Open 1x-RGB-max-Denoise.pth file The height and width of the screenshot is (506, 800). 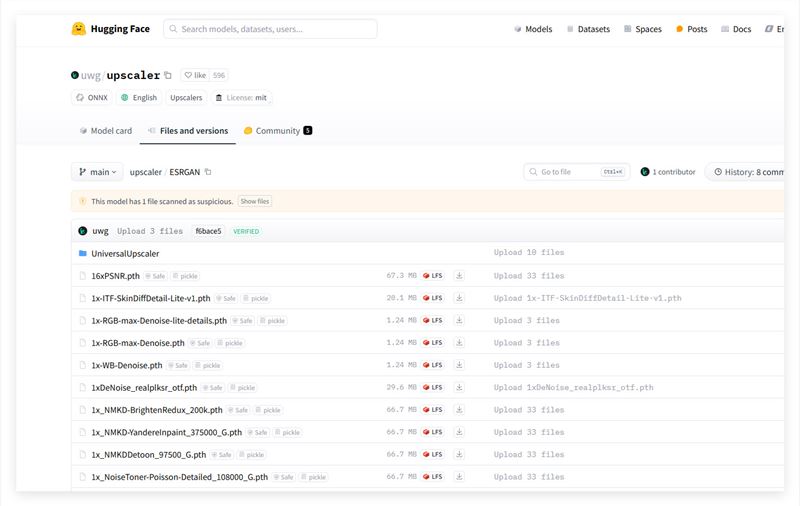[138, 343]
